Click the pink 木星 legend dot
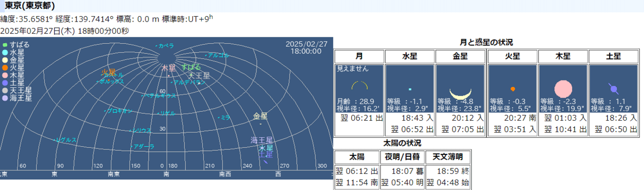The height and width of the screenshot is (190, 644). pos(5,75)
